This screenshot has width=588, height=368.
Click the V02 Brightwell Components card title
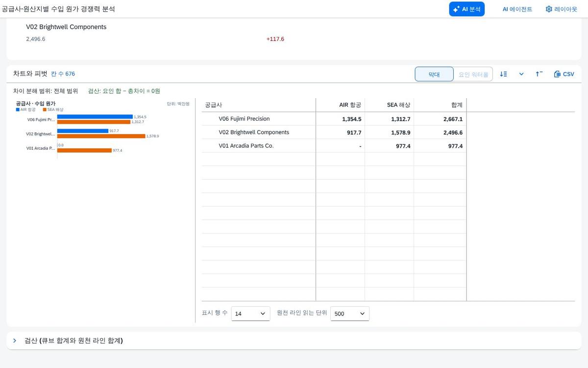click(66, 27)
